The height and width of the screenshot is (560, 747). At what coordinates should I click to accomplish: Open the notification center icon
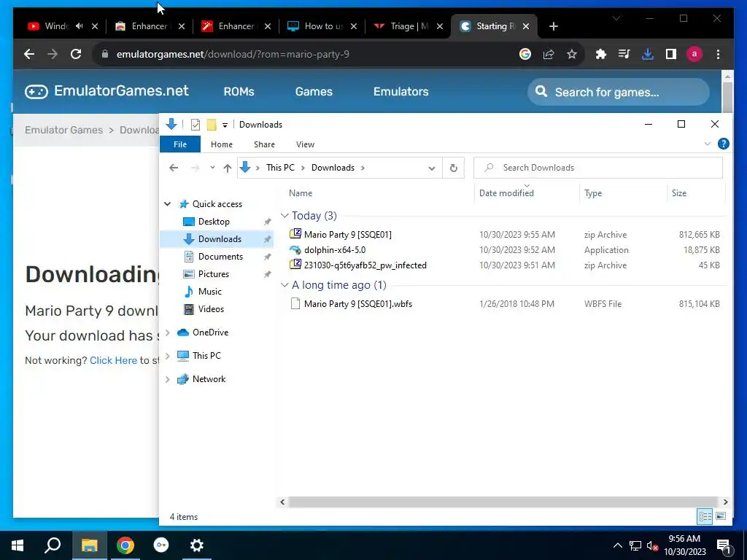click(723, 545)
